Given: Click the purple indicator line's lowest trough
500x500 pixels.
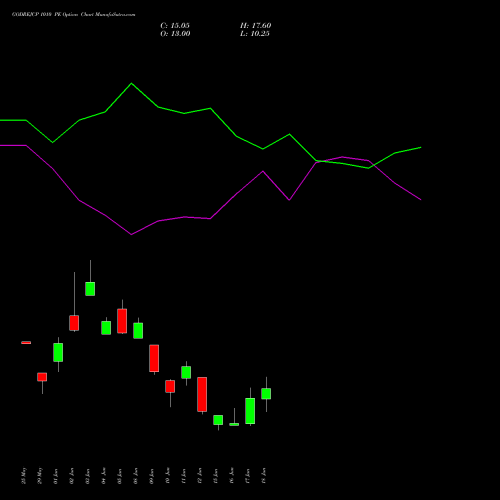Looking at the screenshot, I should [x=131, y=234].
